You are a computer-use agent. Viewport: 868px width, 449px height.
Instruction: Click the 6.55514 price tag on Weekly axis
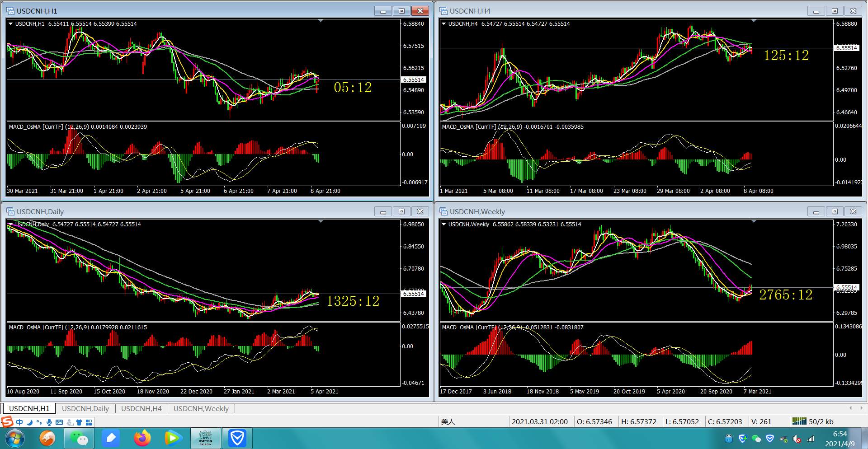[847, 287]
